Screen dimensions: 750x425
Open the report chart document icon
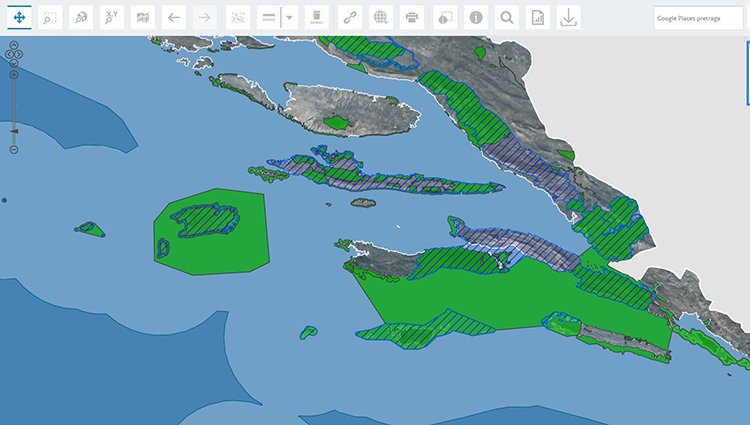(538, 18)
